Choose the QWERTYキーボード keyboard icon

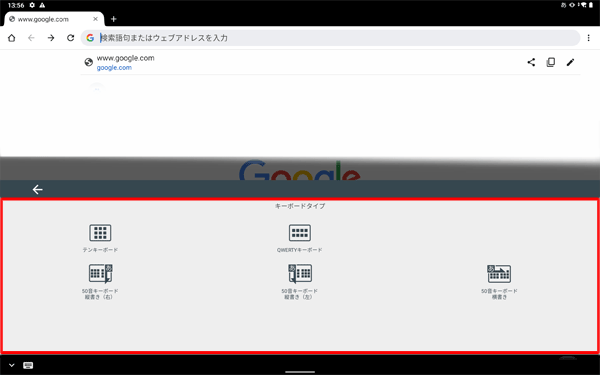coord(300,233)
